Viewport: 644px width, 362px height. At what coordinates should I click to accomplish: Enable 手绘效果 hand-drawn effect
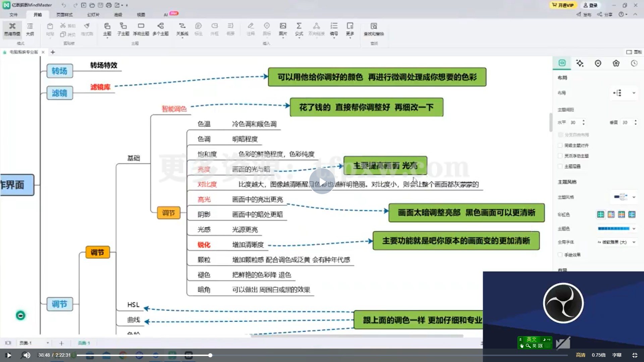tap(560, 255)
